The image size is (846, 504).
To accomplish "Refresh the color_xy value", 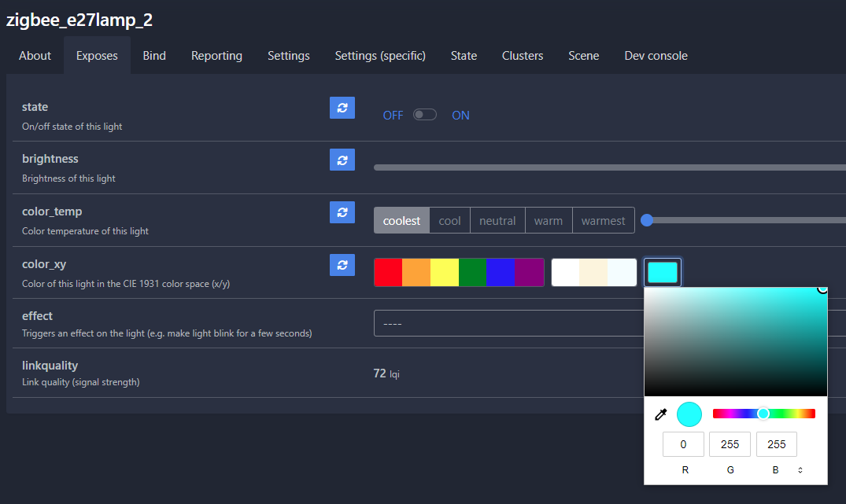I will pos(342,265).
